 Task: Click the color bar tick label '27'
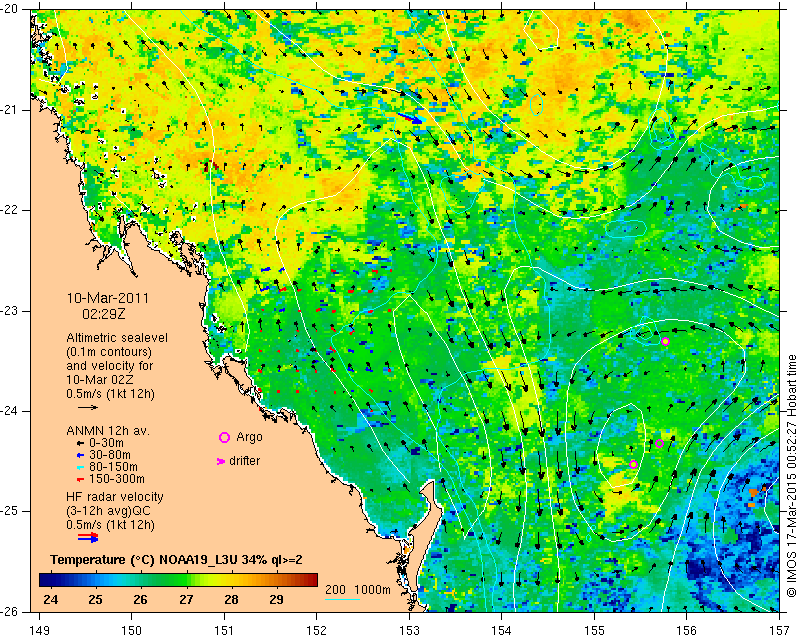(x=186, y=599)
